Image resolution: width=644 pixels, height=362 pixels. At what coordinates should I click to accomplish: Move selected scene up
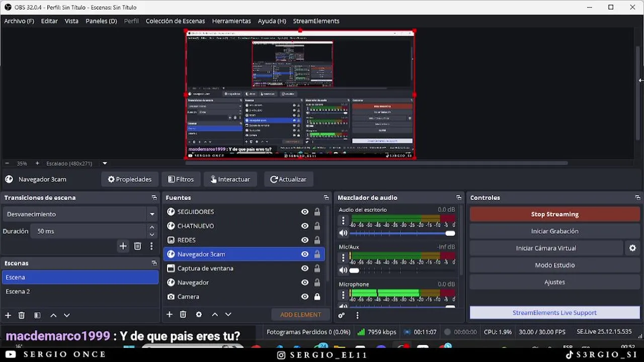(x=53, y=315)
